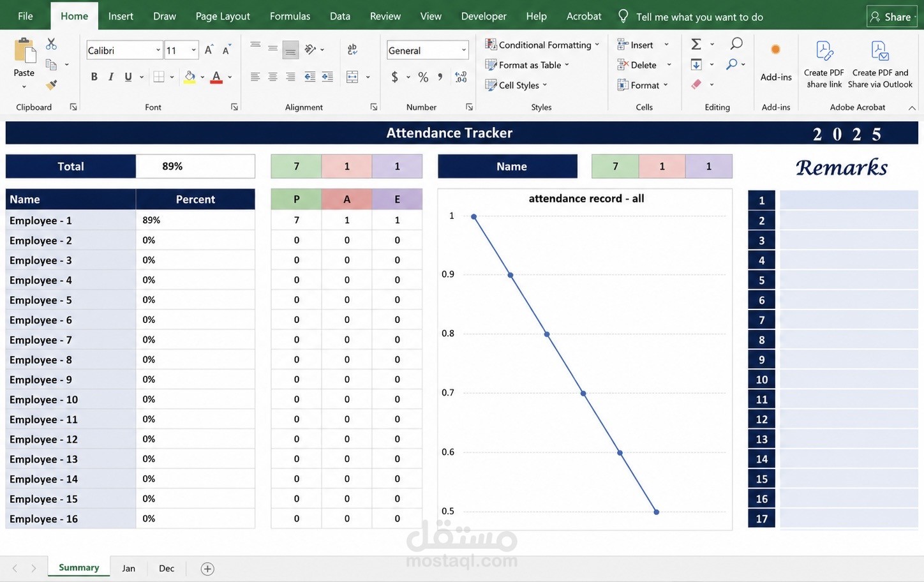Toggle Bottom Align button
Image resolution: width=924 pixels, height=582 pixels.
290,50
